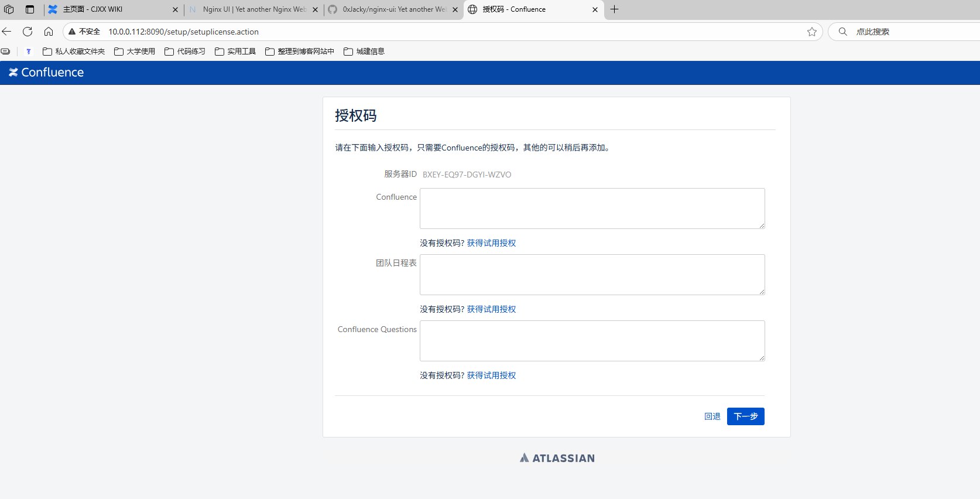This screenshot has width=980, height=499.
Task: Click the browser back arrow icon
Action: point(7,32)
